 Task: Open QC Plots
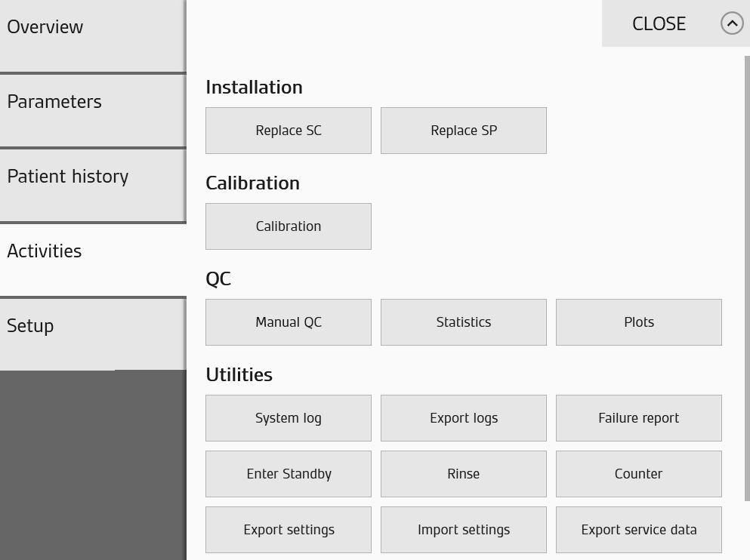click(638, 322)
